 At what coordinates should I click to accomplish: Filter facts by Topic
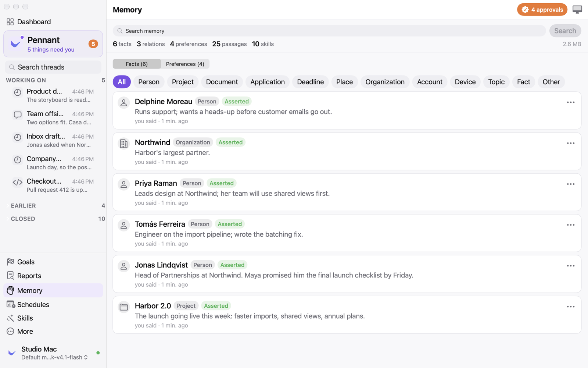point(496,82)
